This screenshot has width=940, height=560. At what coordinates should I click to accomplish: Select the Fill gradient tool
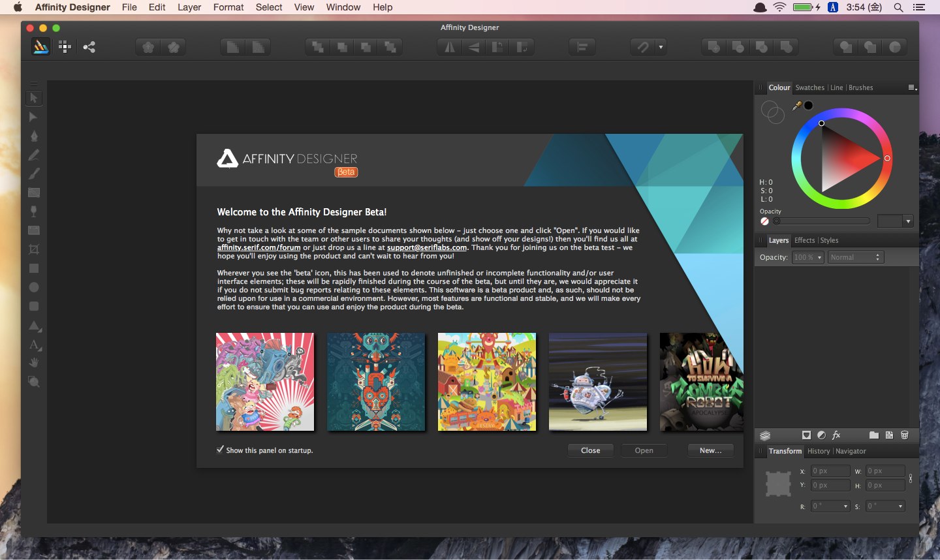tap(34, 193)
